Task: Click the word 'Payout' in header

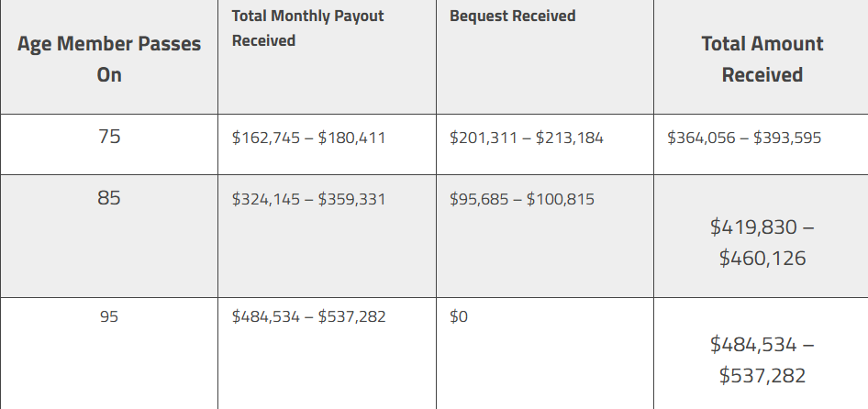Action: (x=359, y=17)
